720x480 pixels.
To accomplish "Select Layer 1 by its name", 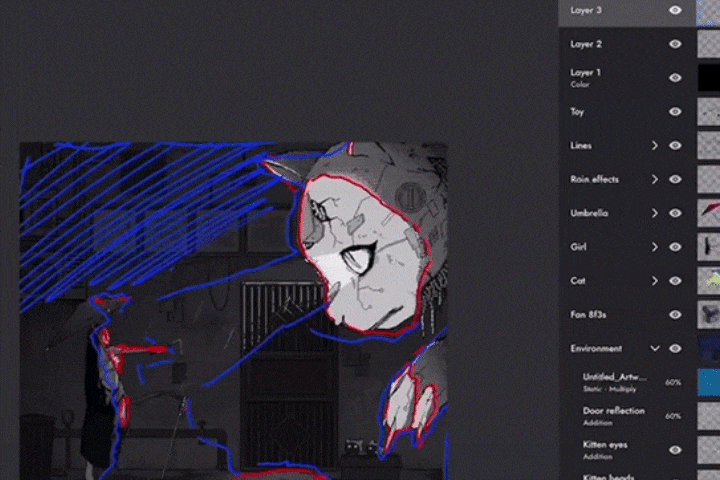I will coord(585,73).
